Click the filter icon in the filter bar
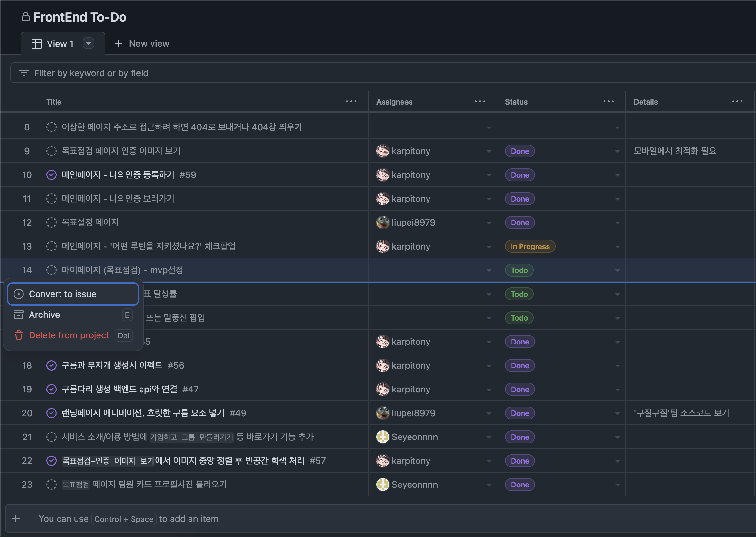Screen dimensions: 756x537 [23, 73]
